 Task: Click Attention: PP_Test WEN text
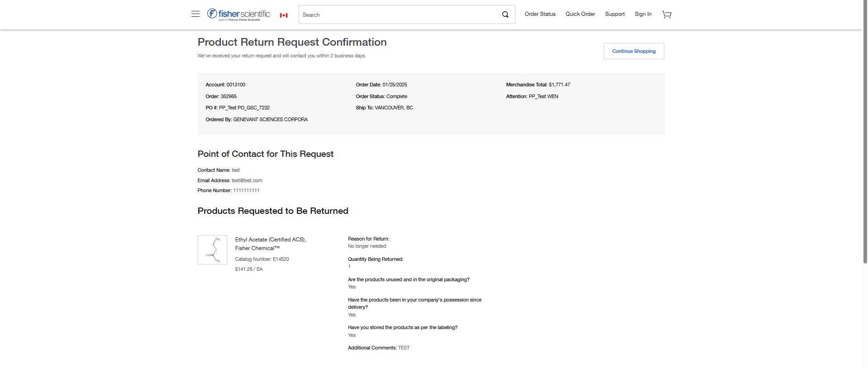tap(532, 96)
